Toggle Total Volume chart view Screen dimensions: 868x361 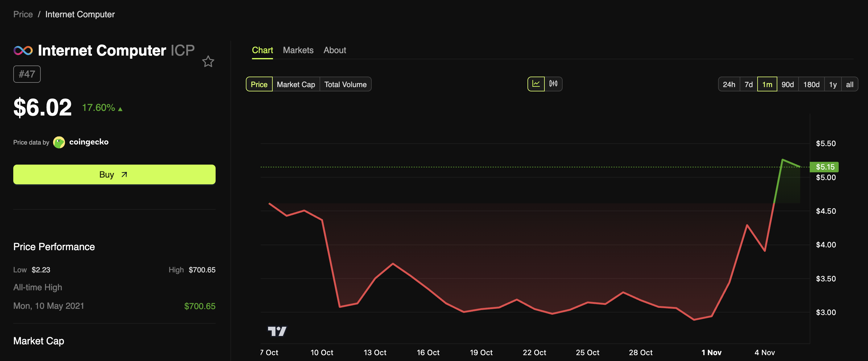click(x=346, y=84)
